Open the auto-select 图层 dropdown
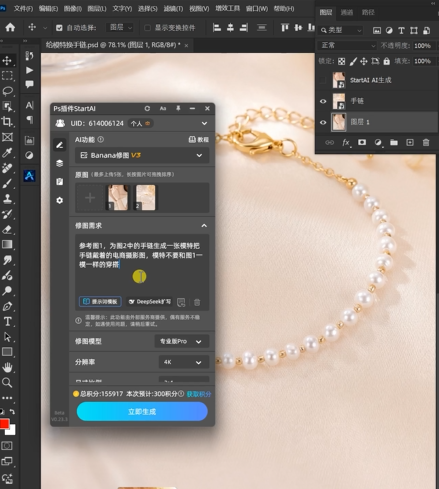 click(120, 28)
